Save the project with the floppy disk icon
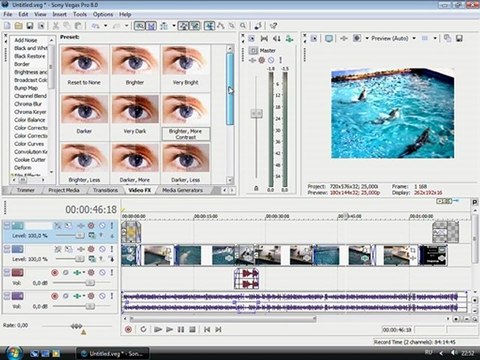 point(30,26)
